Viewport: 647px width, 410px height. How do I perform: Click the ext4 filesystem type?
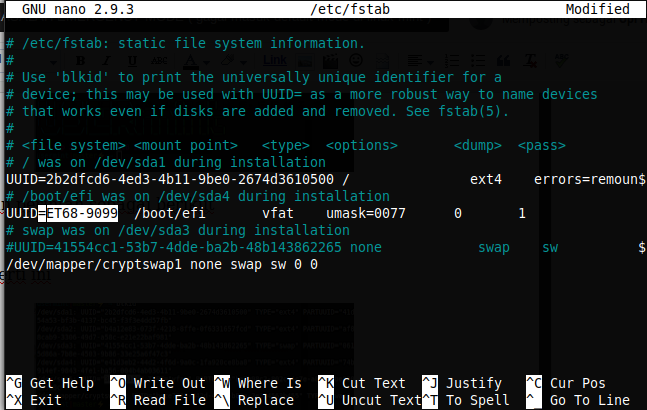486,179
